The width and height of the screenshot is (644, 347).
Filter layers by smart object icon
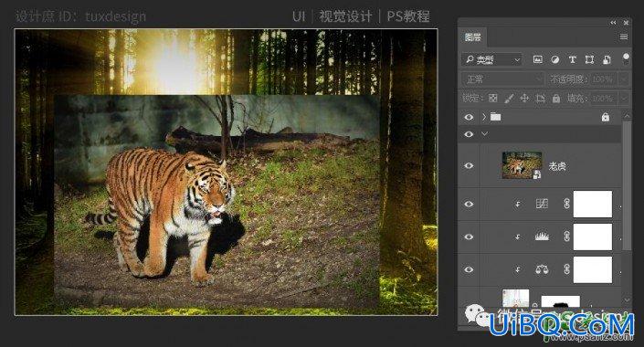click(x=607, y=59)
